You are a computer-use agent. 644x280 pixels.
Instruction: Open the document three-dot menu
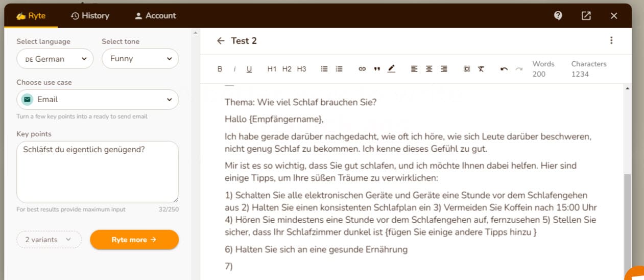pyautogui.click(x=611, y=40)
